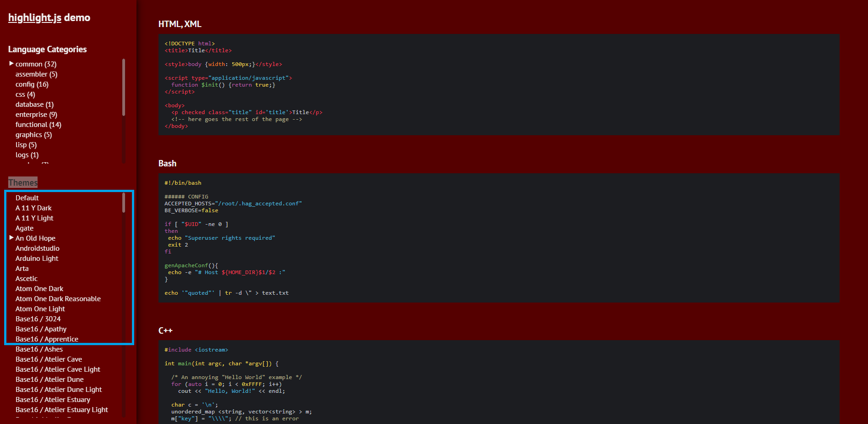Viewport: 868px width, 424px height.
Task: Click the Language Categories list scrollbar
Action: click(x=124, y=87)
